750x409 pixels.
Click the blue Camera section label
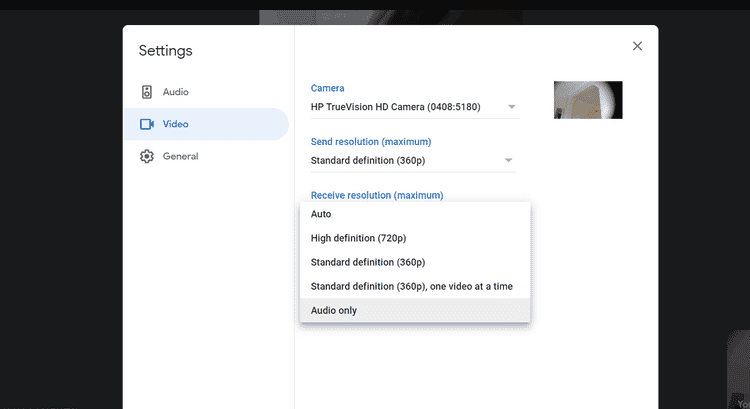[327, 88]
